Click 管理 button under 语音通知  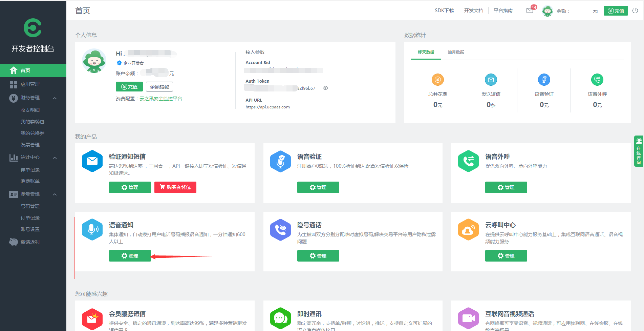[130, 256]
